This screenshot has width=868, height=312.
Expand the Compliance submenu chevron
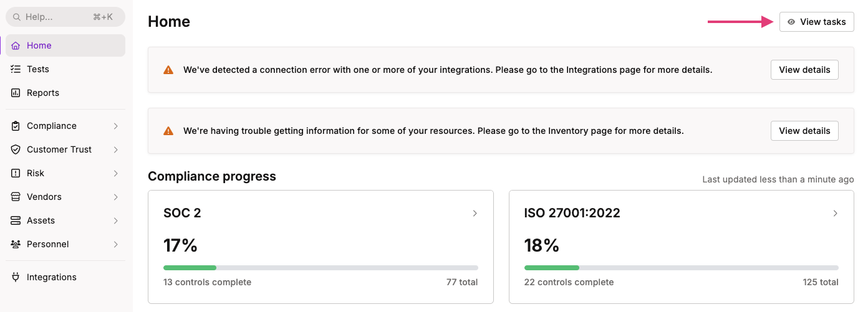point(116,126)
